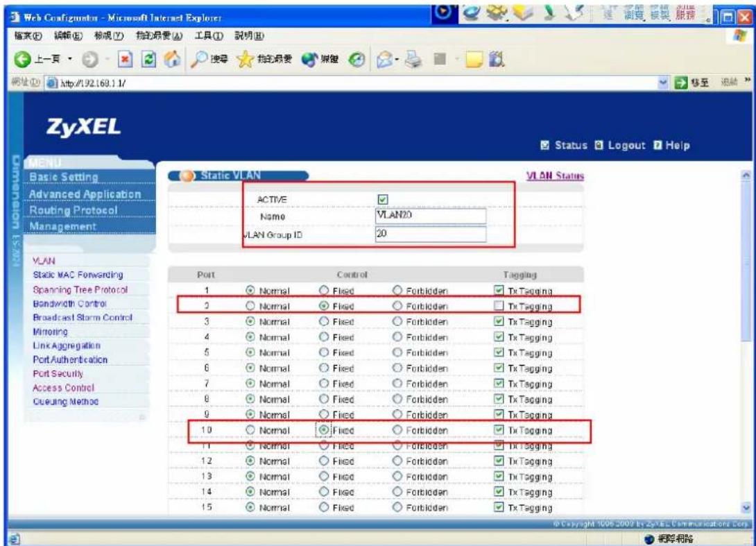
Task: Refresh the page with the green refresh icon
Action: (148, 60)
